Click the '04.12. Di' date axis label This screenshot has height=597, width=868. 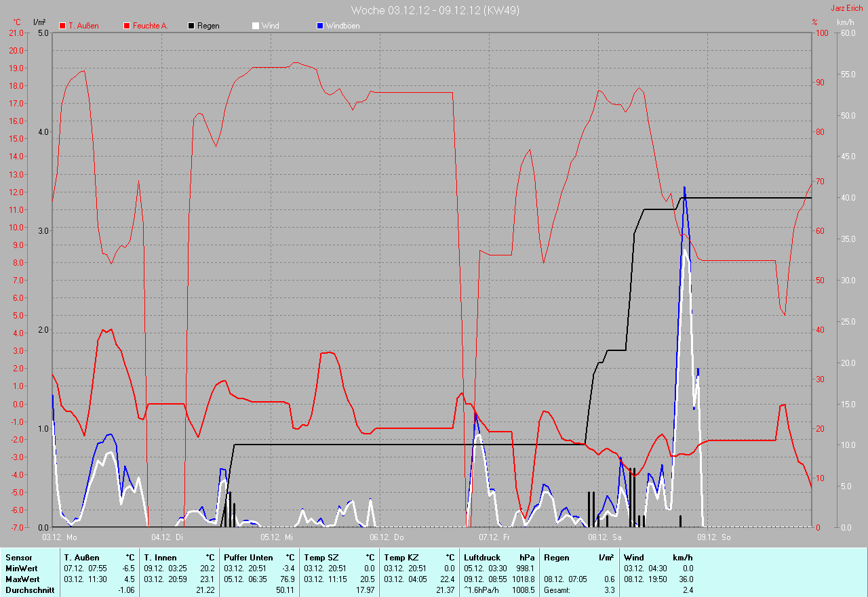coord(167,537)
